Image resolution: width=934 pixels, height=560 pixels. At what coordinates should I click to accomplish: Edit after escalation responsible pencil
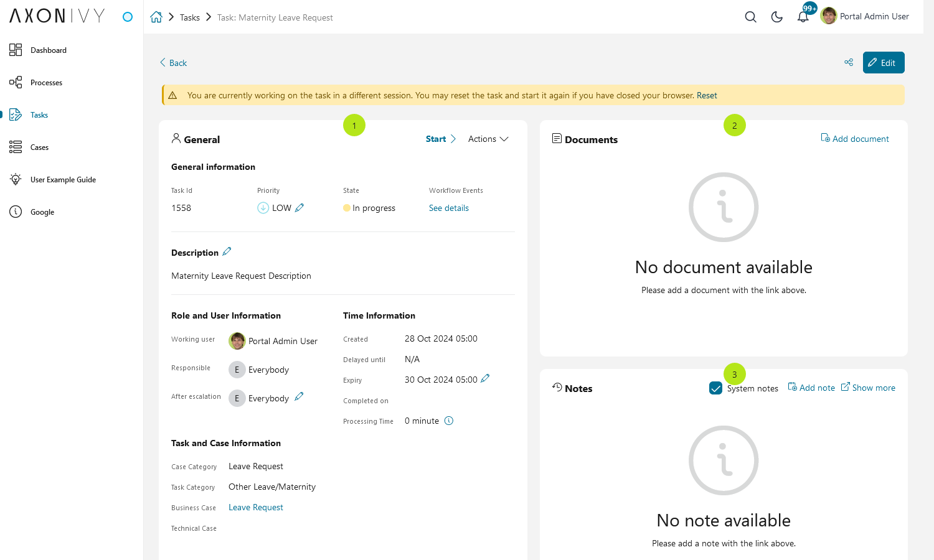[299, 396]
